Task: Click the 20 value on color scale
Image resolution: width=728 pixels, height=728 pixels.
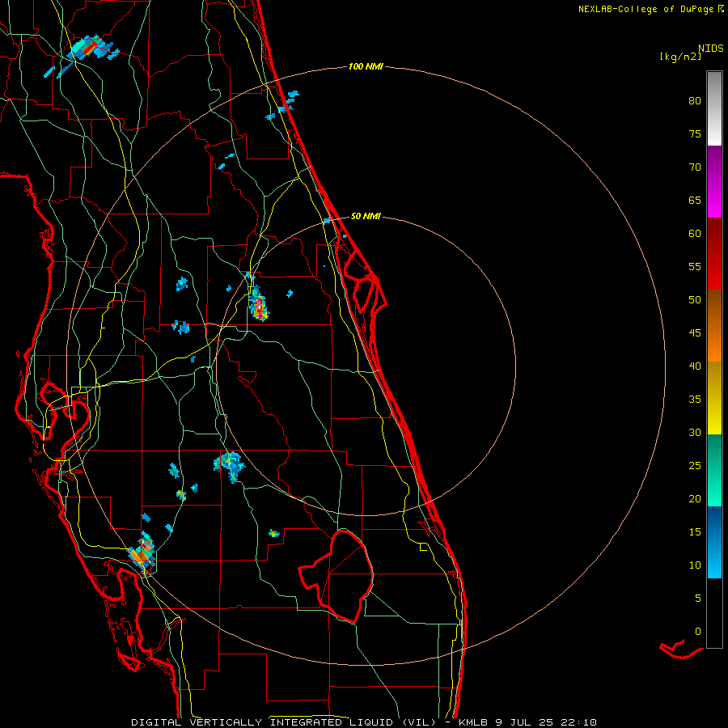Action: 695,498
